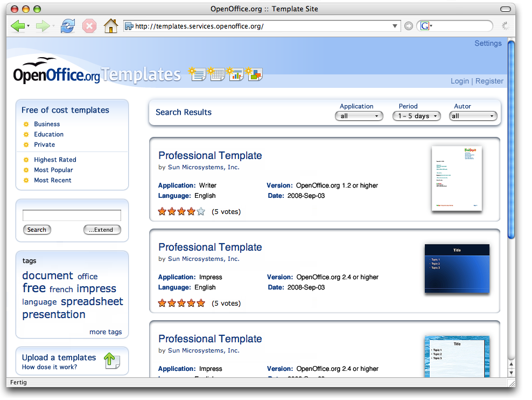Click the green upload arrow icon

click(111, 361)
